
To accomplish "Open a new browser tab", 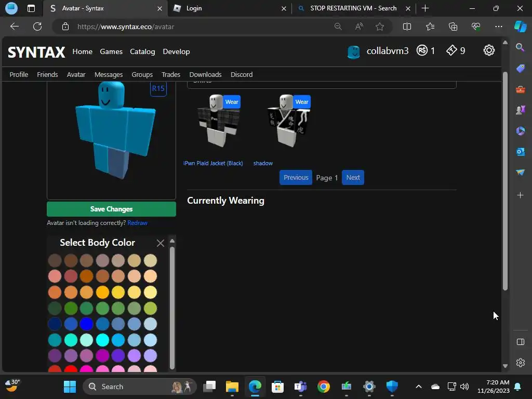I will point(425,8).
